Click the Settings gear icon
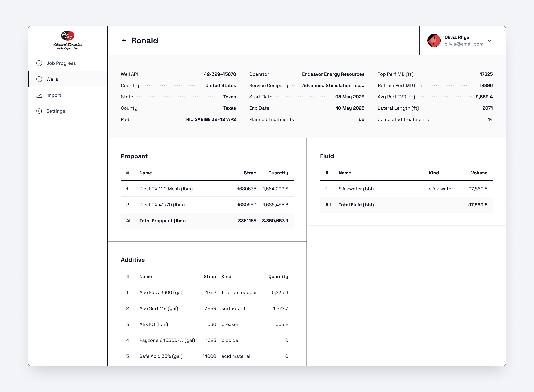534x392 pixels. (x=39, y=111)
